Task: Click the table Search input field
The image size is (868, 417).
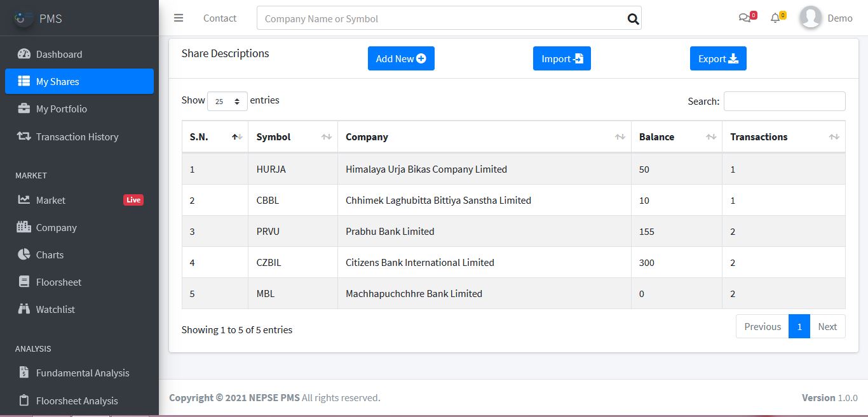Action: (x=784, y=102)
